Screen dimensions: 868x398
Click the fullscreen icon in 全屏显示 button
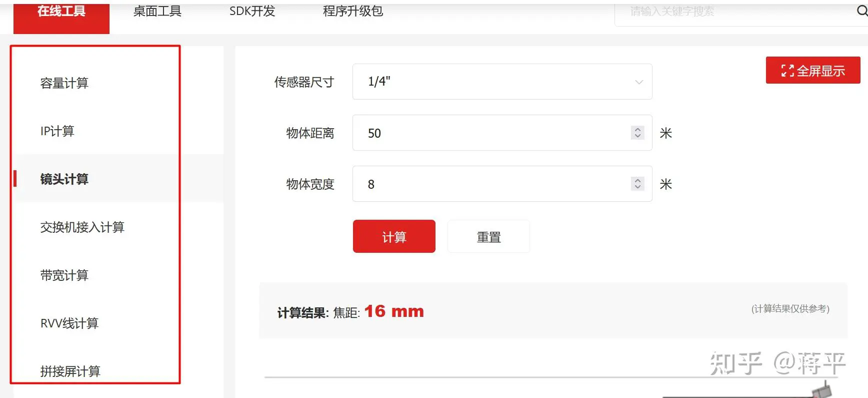(x=787, y=71)
